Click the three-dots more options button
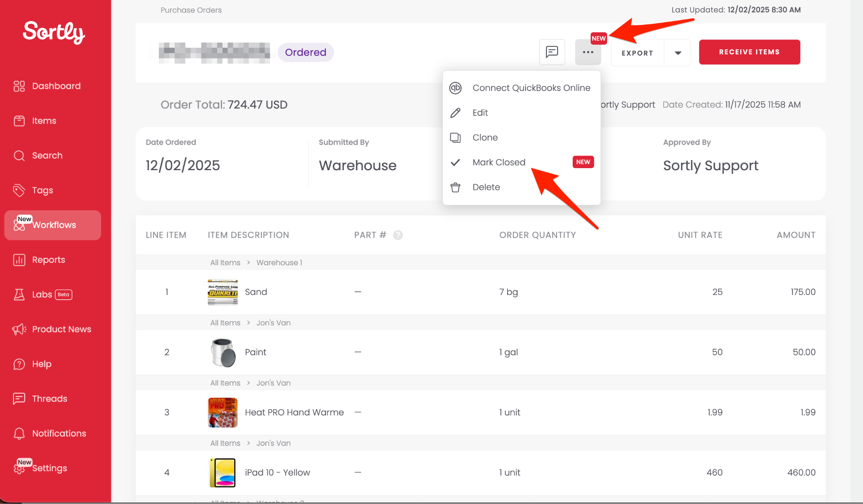The image size is (863, 504). tap(588, 52)
